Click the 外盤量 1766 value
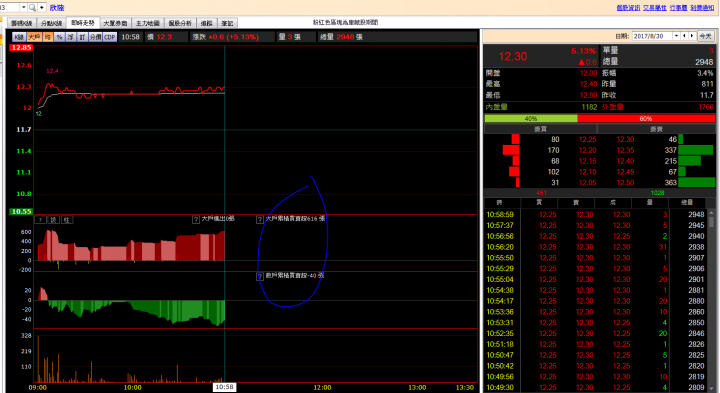Screen dimensions: 720x393 [706, 107]
